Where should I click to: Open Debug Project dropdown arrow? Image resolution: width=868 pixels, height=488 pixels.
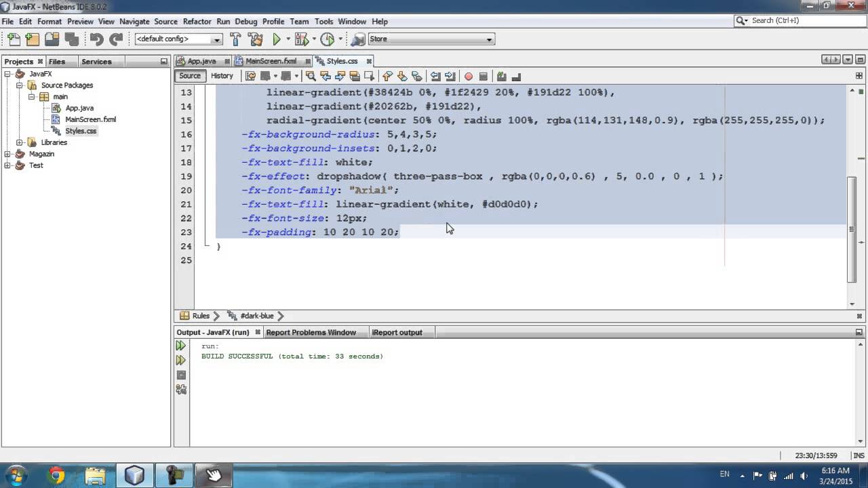click(313, 39)
